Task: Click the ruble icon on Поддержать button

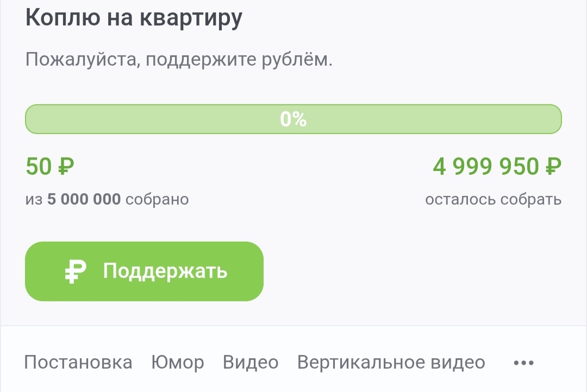Action: pos(76,271)
